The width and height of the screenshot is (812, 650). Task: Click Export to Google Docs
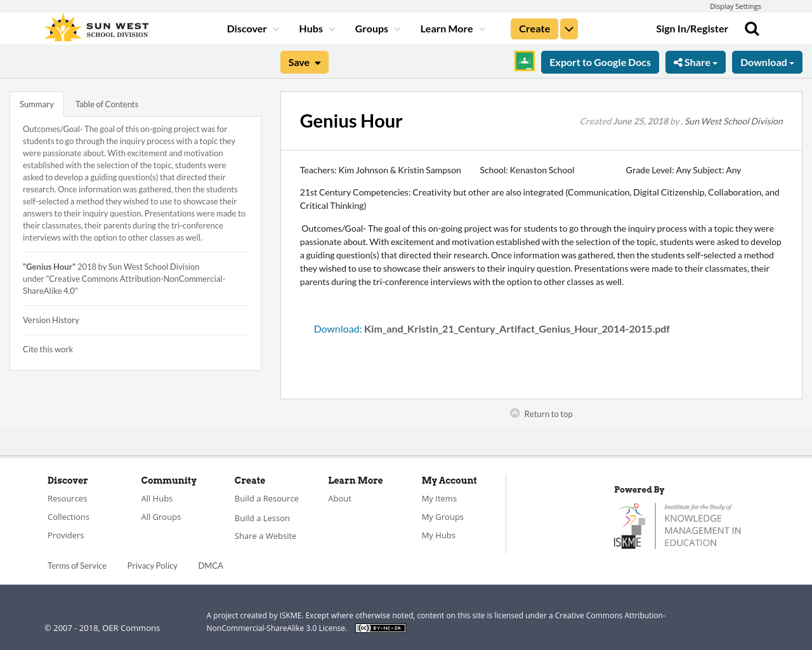(x=600, y=62)
